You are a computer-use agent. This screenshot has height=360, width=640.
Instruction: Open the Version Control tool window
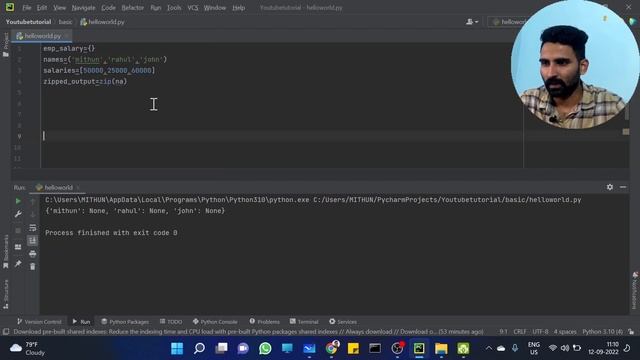click(x=40, y=322)
